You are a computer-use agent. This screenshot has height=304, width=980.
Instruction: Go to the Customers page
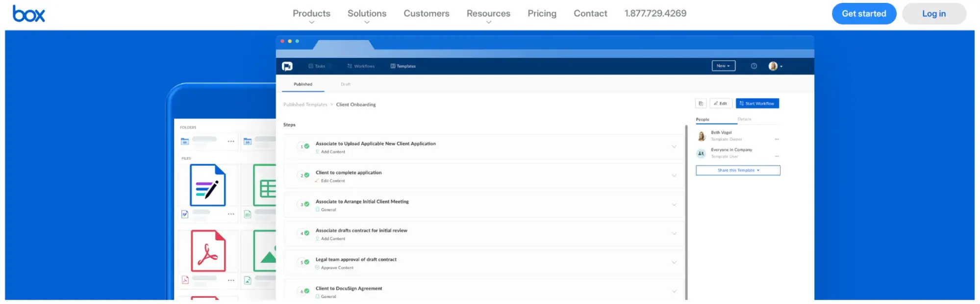coord(427,14)
